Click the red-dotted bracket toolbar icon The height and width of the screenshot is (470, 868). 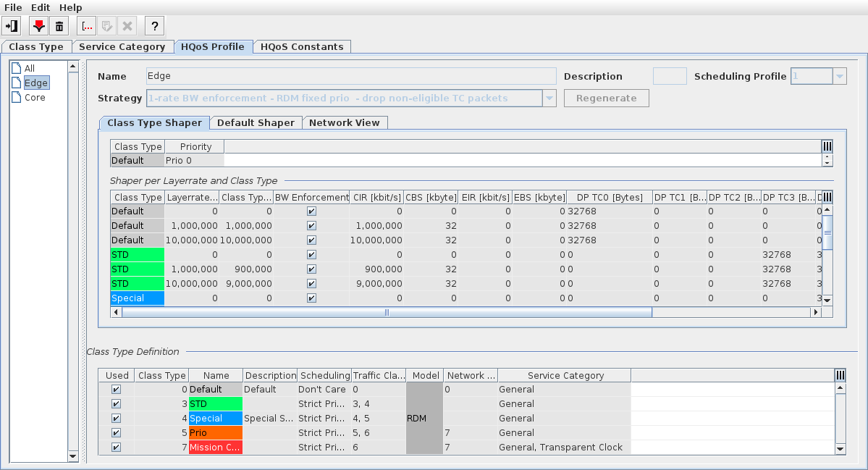87,26
